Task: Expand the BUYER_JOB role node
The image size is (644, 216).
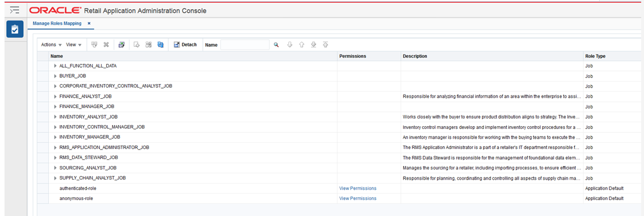Action: (55, 76)
